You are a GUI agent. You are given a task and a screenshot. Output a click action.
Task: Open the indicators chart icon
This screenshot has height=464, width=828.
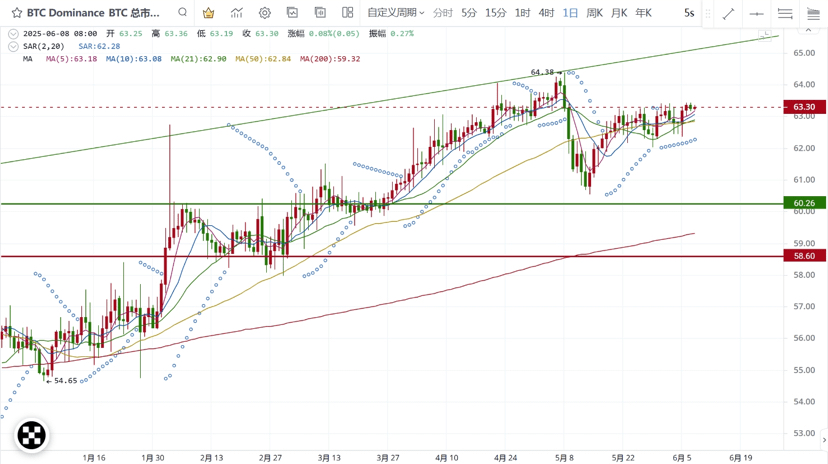point(237,13)
